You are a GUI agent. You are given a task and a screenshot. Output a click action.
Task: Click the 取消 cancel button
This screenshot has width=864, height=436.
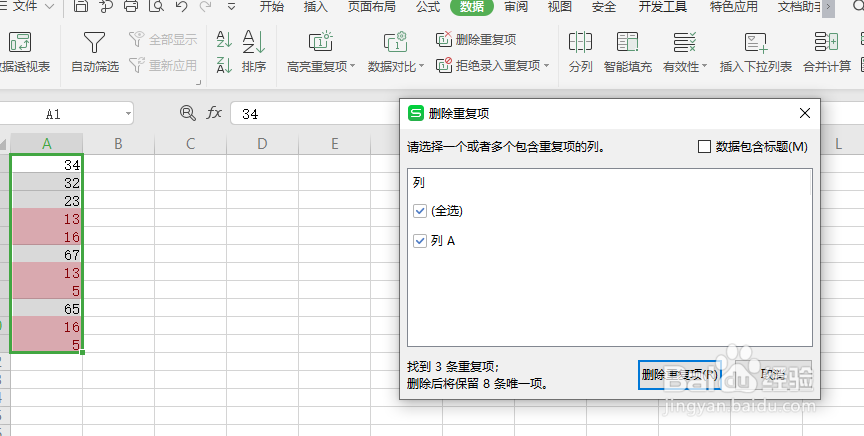coord(773,375)
